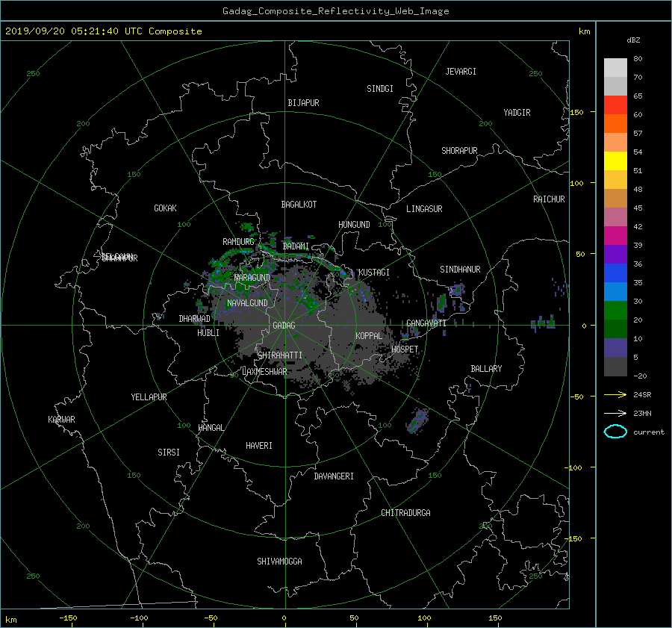Click the RAMDURG city label

click(x=238, y=242)
